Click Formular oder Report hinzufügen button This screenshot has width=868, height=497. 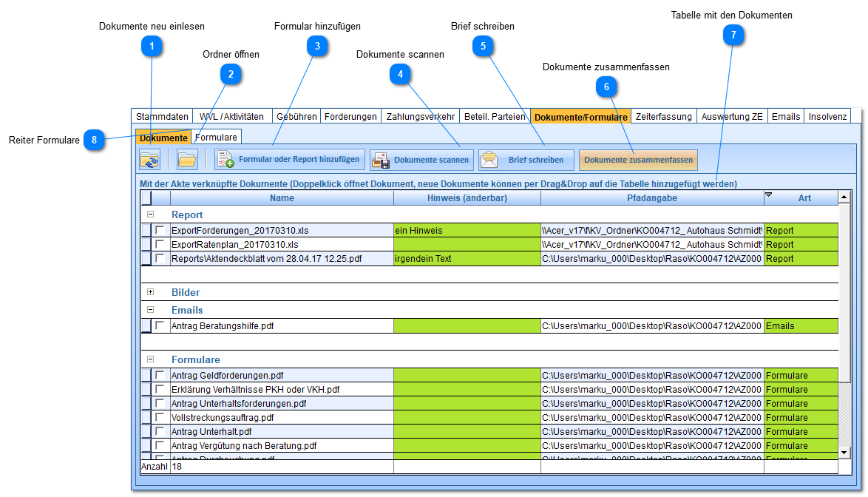290,160
